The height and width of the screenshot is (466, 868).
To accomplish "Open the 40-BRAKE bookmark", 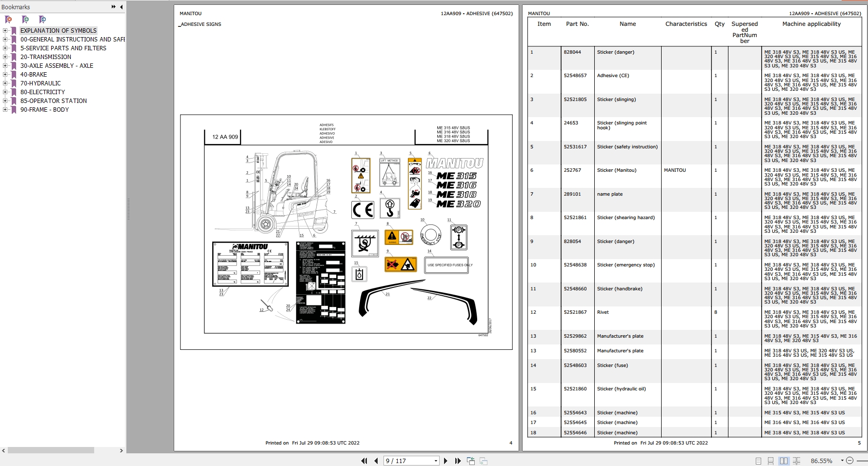I will pyautogui.click(x=34, y=74).
